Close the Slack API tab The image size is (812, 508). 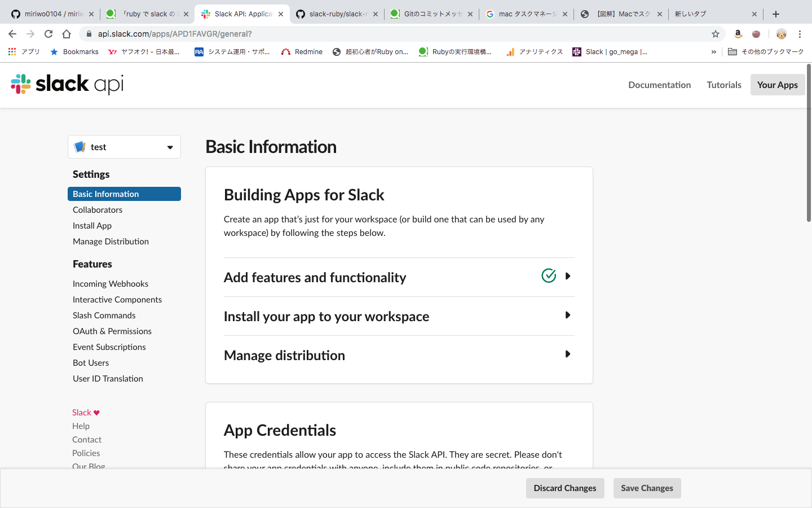coord(281,14)
